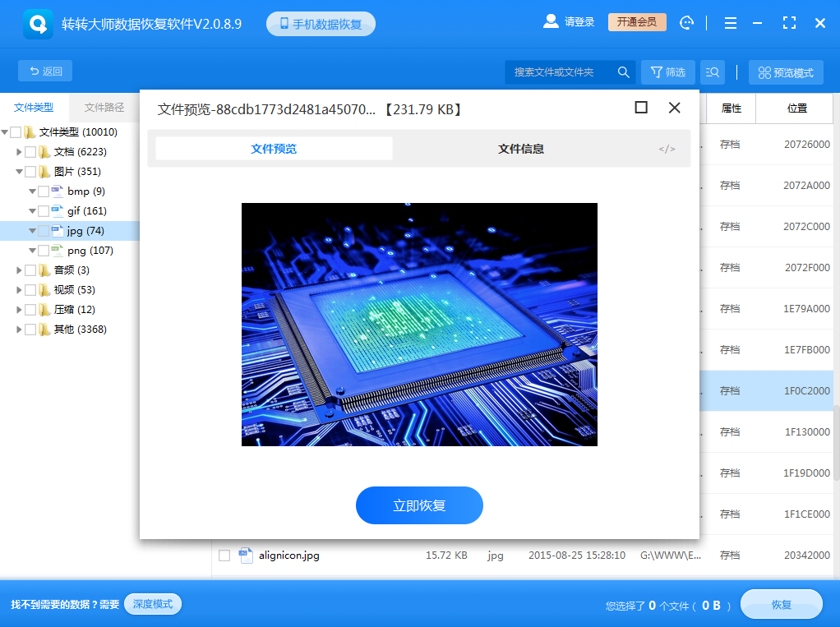Screen dimensions: 840x627
Task: Click the </> code view icon in preview dialog
Action: (665, 149)
